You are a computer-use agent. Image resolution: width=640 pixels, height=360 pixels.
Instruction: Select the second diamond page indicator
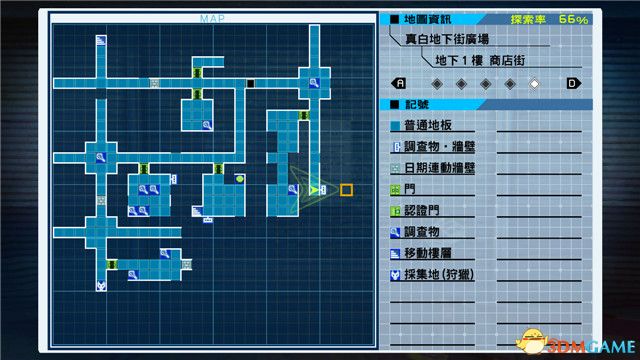tap(461, 84)
